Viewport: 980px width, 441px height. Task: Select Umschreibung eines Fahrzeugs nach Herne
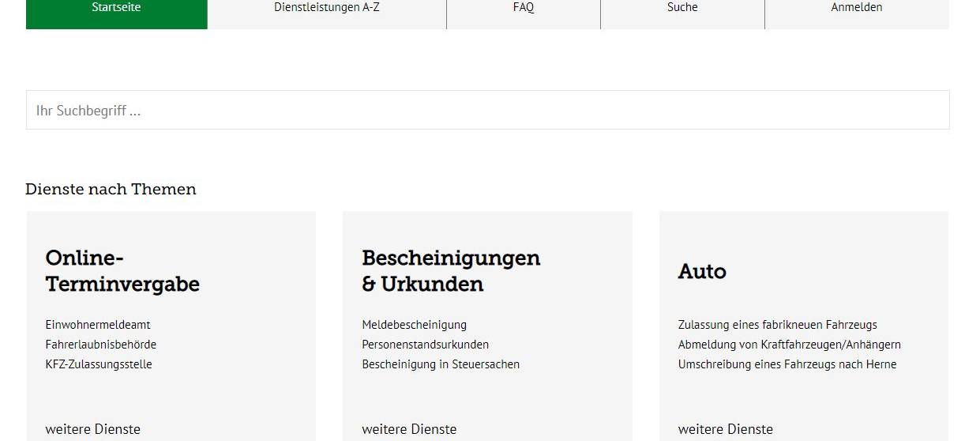click(787, 364)
